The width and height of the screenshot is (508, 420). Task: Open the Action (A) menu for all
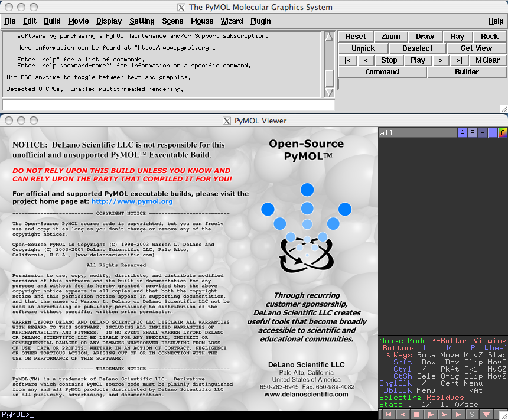[x=463, y=133]
